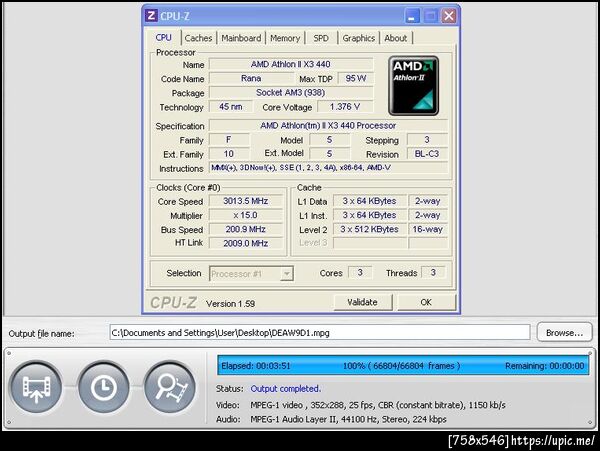Close the CPU-Z window
Image resolution: width=600 pixels, height=451 pixels.
coord(449,16)
